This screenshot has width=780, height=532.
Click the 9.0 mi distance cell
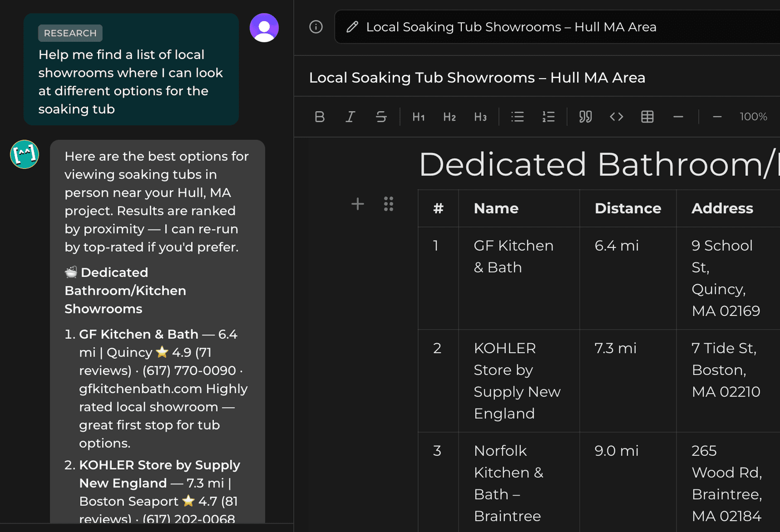(x=628, y=482)
